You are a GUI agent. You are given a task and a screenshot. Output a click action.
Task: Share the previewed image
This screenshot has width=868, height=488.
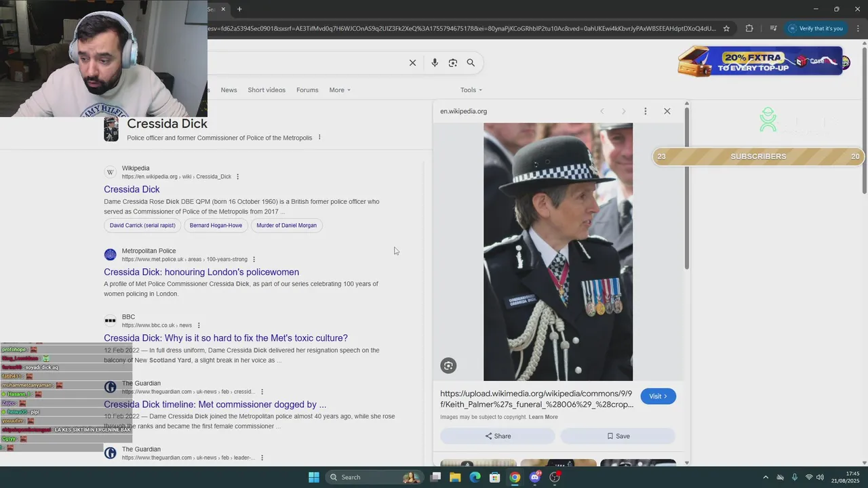tap(498, 436)
